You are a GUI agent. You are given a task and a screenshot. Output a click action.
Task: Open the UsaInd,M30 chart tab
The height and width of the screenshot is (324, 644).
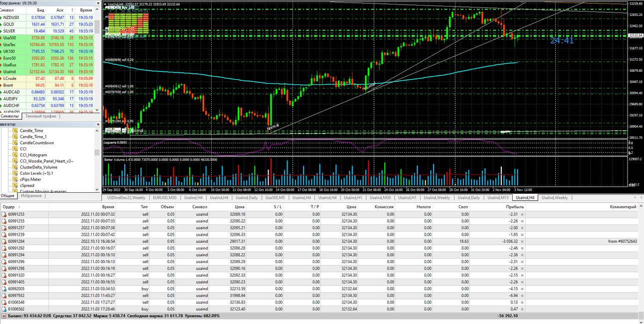(x=380, y=198)
